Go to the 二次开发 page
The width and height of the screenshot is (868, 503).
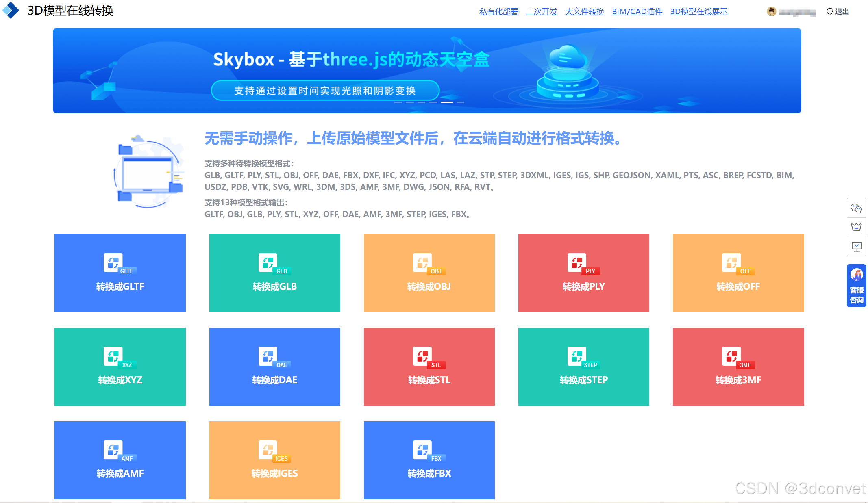pyautogui.click(x=542, y=11)
